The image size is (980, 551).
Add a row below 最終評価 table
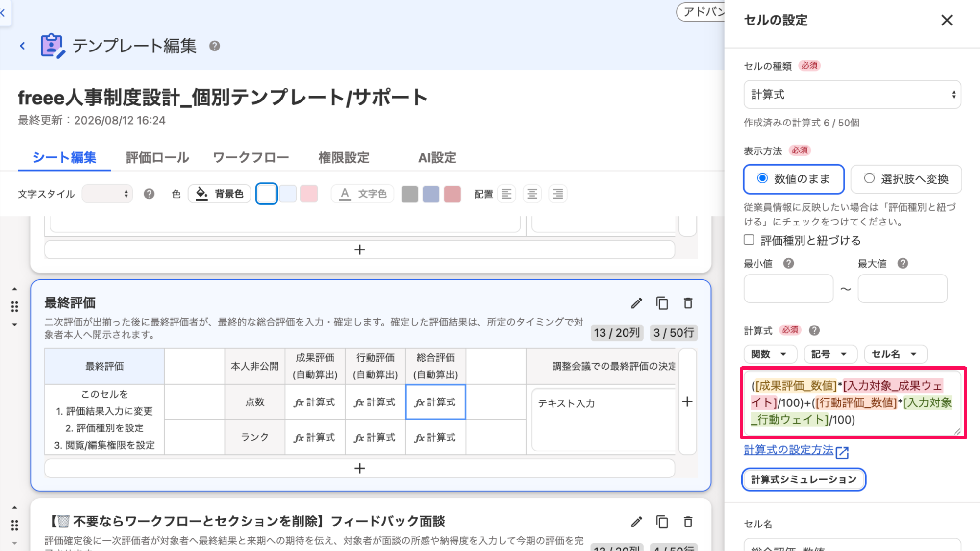[359, 469]
